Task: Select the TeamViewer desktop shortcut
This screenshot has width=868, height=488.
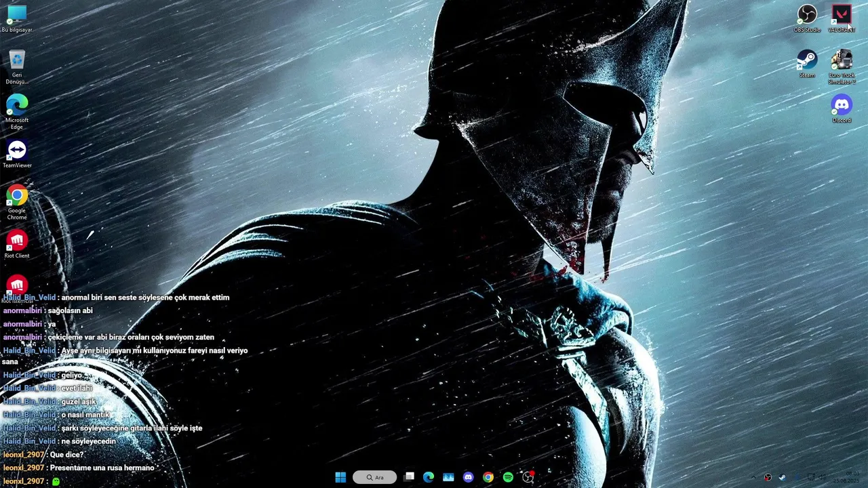Action: 17,154
